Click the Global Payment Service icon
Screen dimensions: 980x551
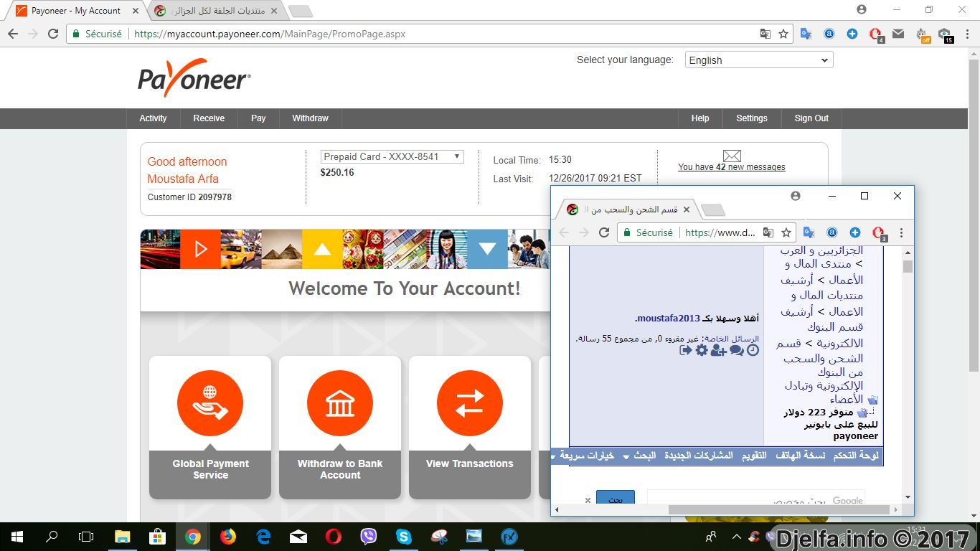210,403
